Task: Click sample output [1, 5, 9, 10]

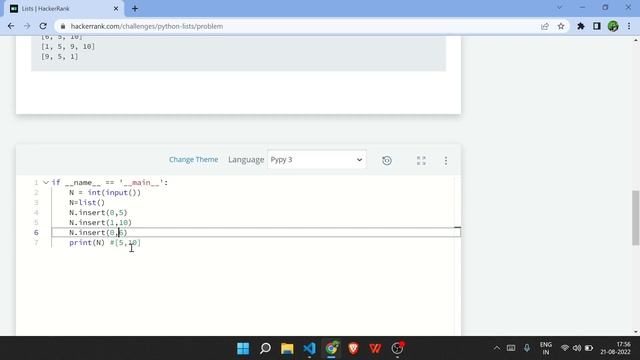Action: pyautogui.click(x=68, y=47)
